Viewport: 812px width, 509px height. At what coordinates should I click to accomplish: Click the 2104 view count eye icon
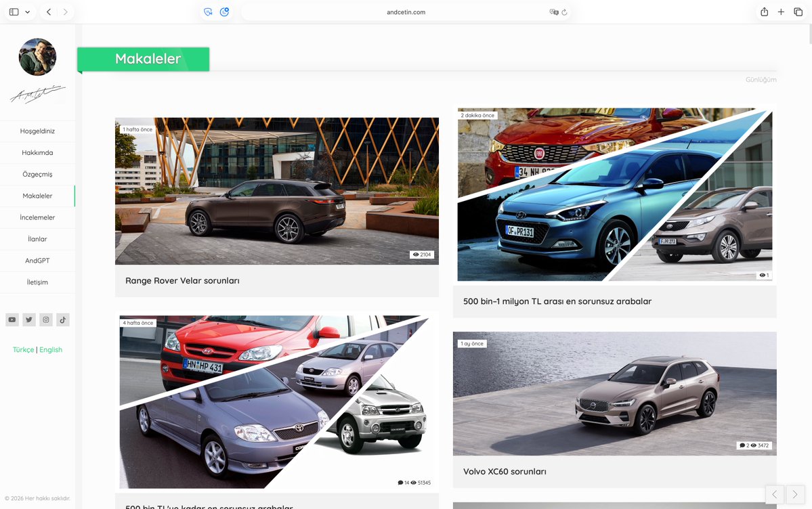coord(416,255)
